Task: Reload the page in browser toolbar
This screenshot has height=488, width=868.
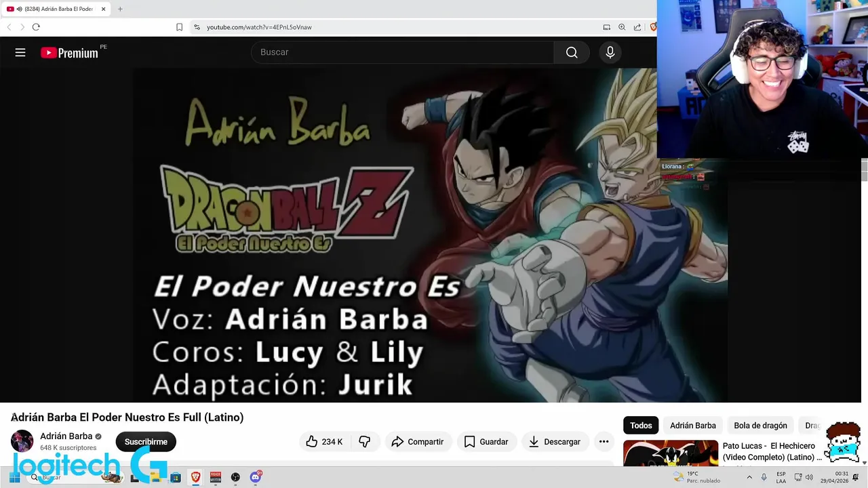Action: pos(36,27)
